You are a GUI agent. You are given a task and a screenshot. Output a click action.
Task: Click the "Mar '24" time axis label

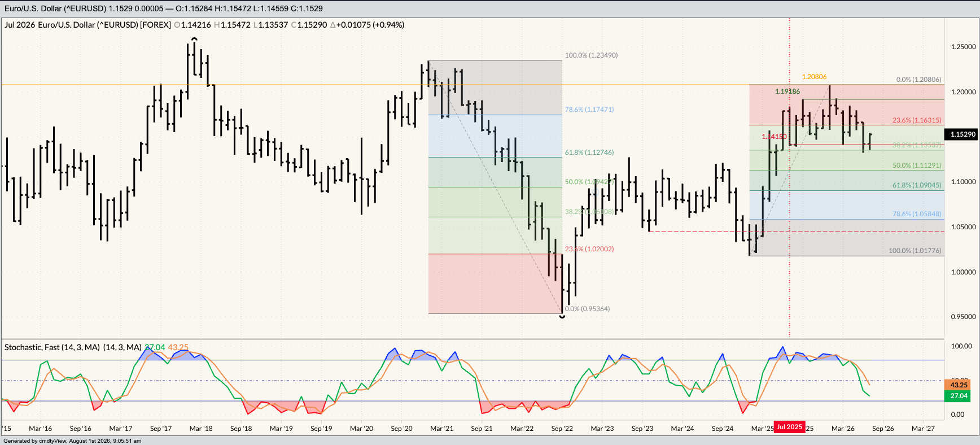tap(683, 429)
